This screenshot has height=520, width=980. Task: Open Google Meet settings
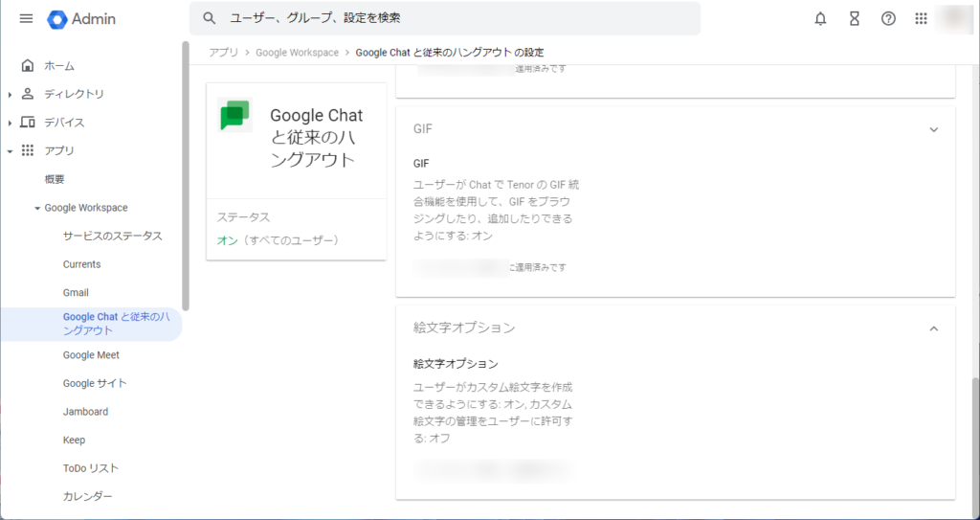point(91,354)
